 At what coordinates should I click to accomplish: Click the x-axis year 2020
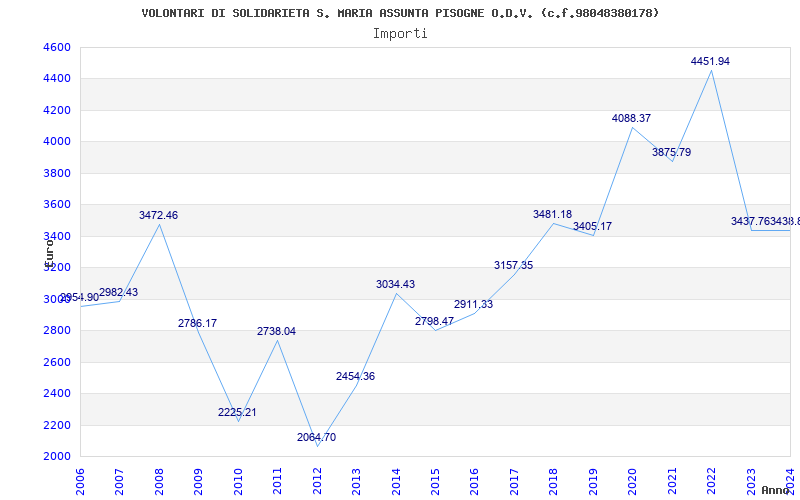pos(633,481)
